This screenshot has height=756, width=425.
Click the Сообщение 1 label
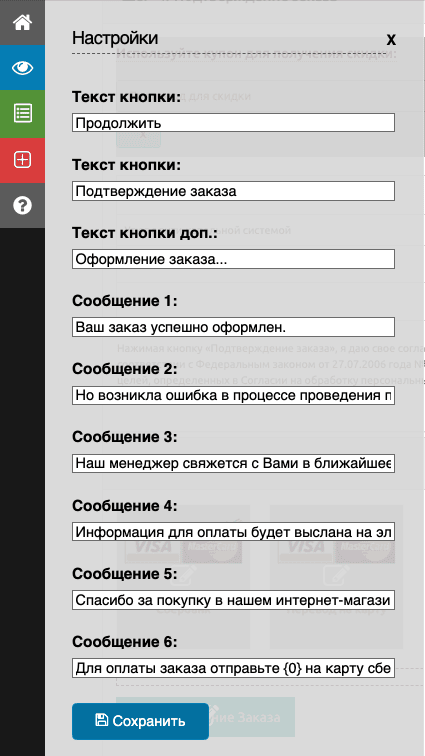tap(125, 301)
